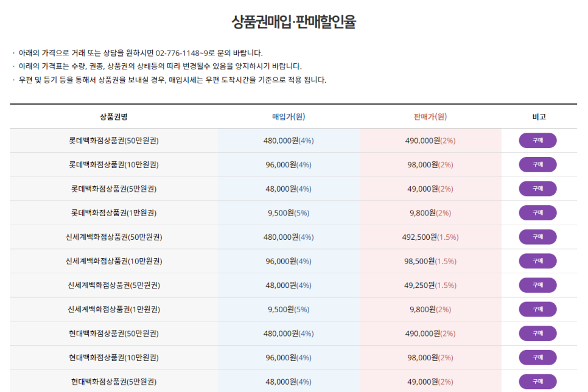
Task: Click 판매가 9,800원(2%) in 신세계 1만원권 row
Action: (430, 309)
